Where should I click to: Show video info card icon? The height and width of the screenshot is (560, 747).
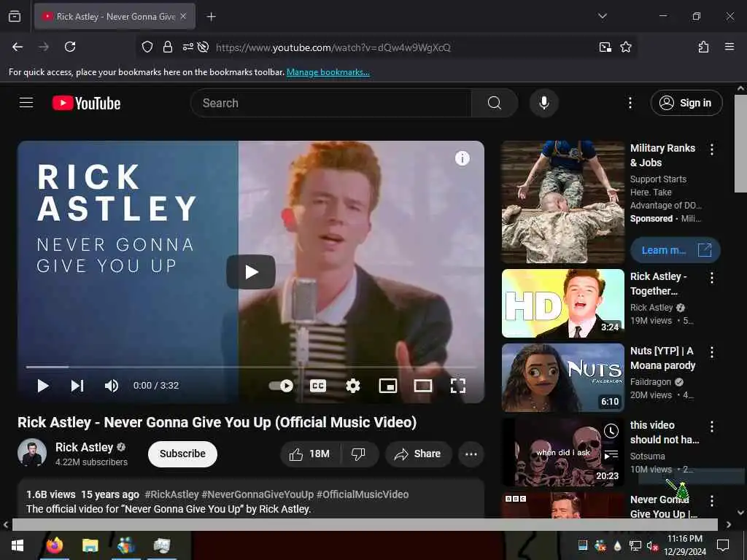click(462, 158)
